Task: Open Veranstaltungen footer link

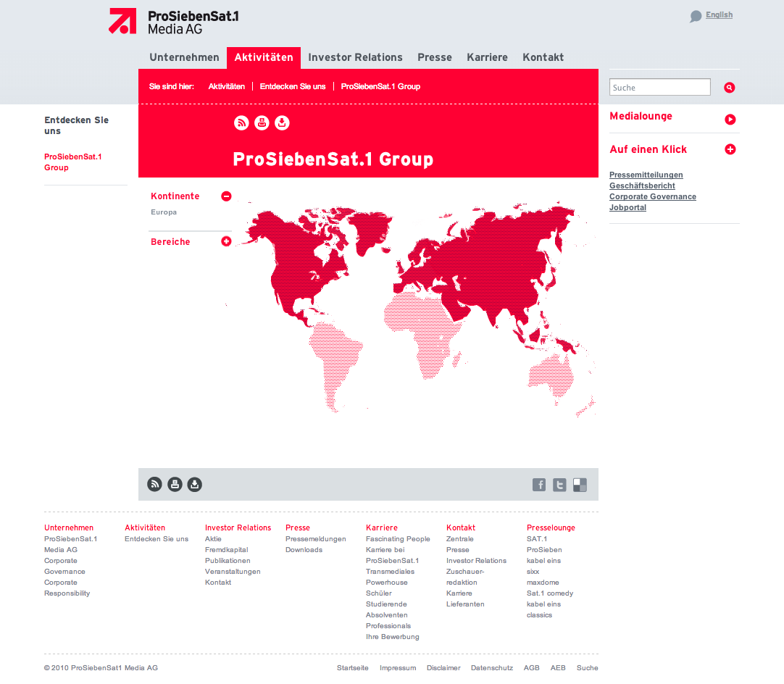Action: coord(233,572)
